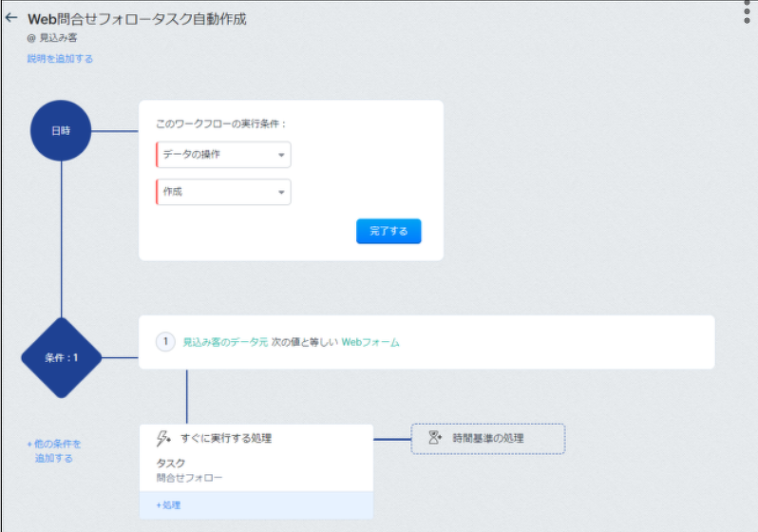Click the hourglass icon in 時間基準の処理
The width and height of the screenshot is (758, 532).
click(435, 438)
